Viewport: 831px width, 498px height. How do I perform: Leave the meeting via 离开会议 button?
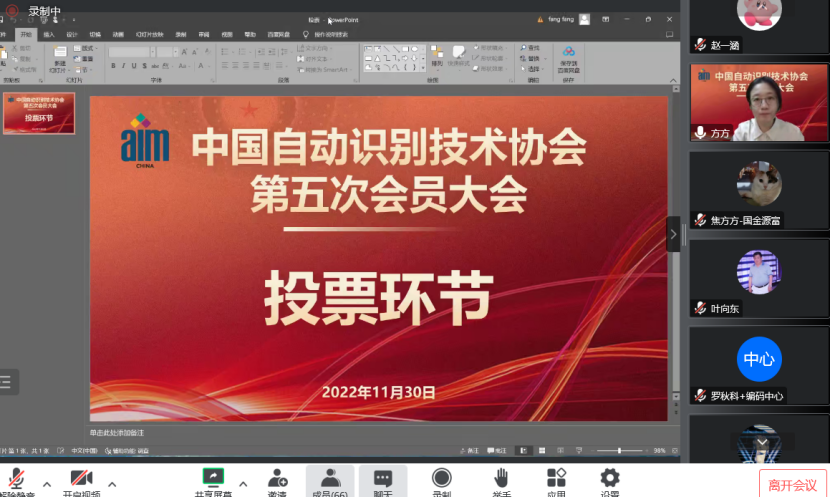coord(793,485)
